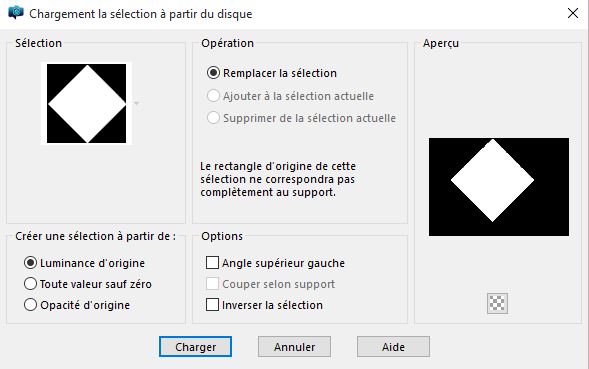Toggle the checkerboard preview background icon
Viewport: 589px width, 369px height.
click(497, 303)
